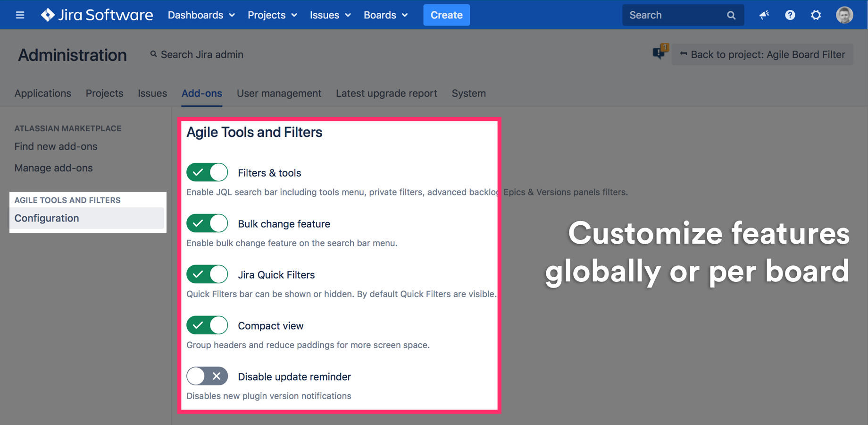Switch to the System tab
Image resolution: width=868 pixels, height=425 pixels.
pyautogui.click(x=468, y=93)
